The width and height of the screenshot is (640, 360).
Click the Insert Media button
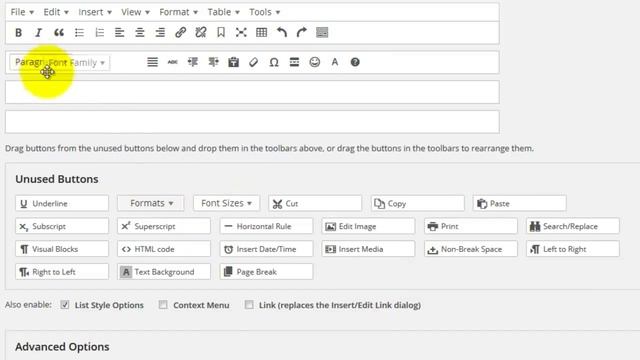(368, 249)
